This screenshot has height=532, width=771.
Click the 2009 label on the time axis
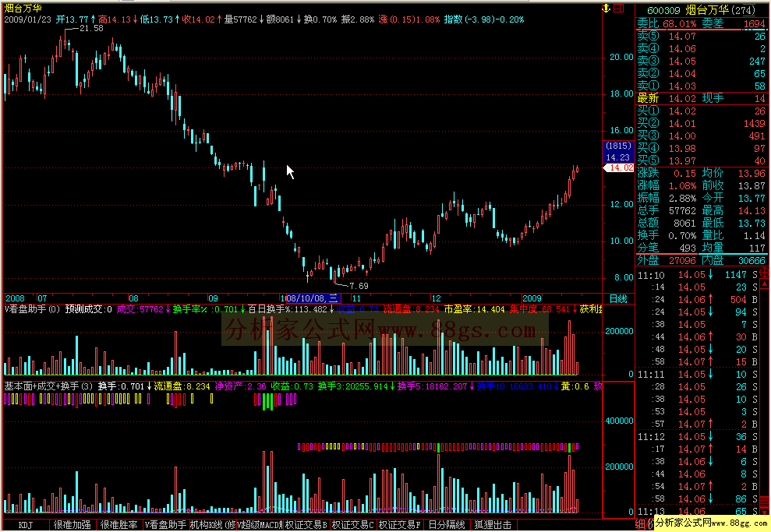(532, 298)
